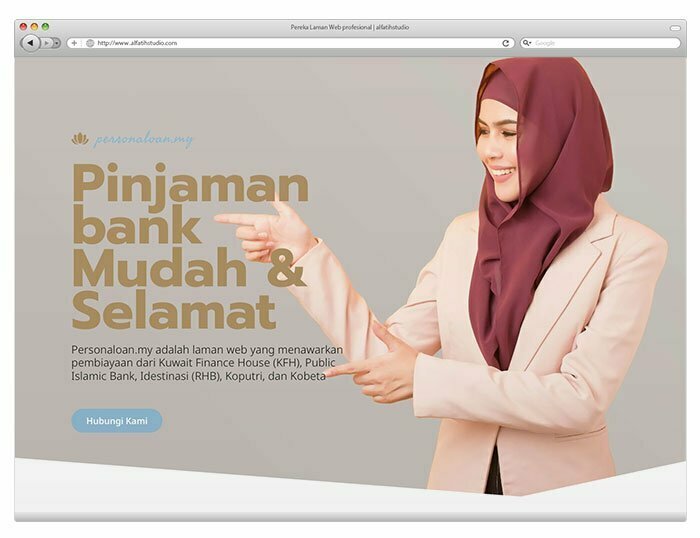Click the Pinjaman bank Mudah & Selamat heading
The width and height of the screenshot is (700, 538).
click(190, 246)
